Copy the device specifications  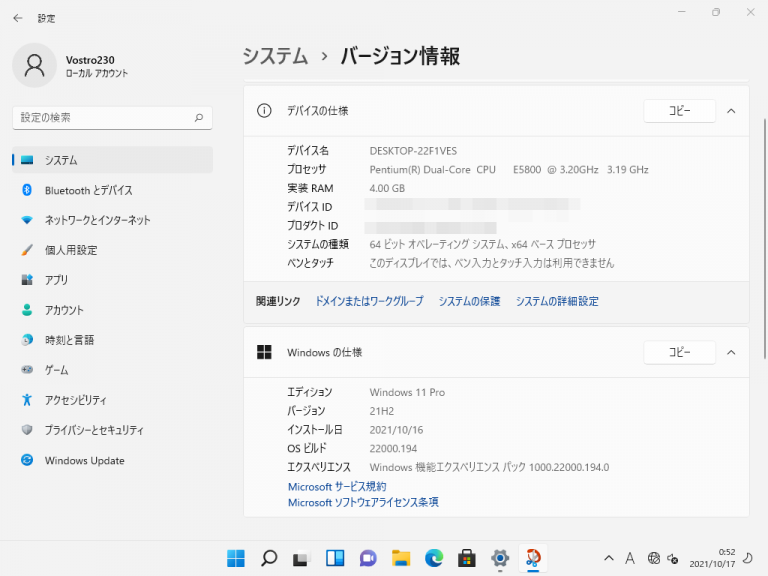point(679,111)
